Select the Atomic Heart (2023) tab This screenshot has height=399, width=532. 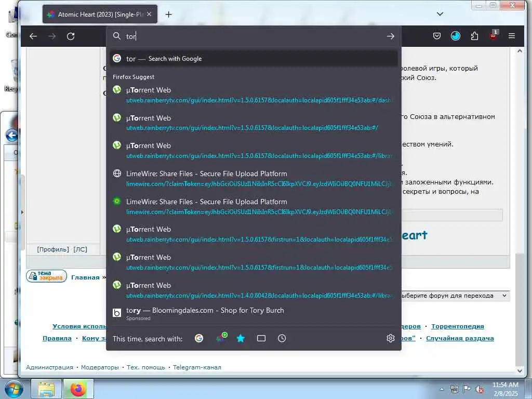point(100,14)
